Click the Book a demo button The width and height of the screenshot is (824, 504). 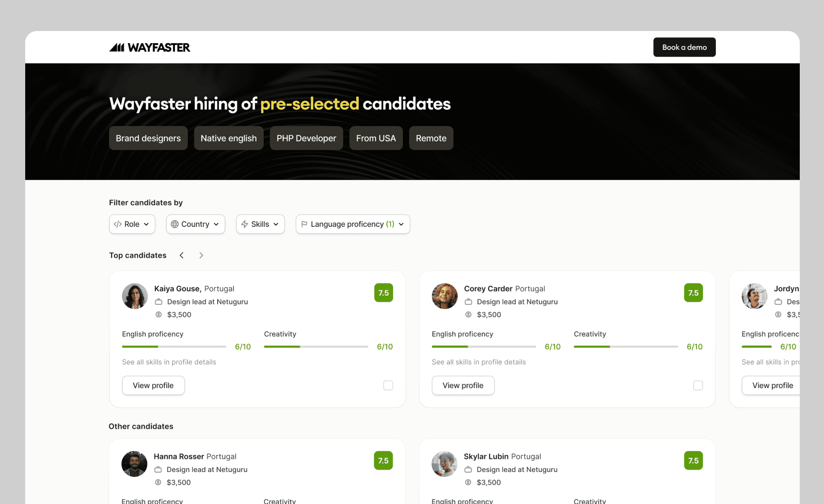pyautogui.click(x=684, y=47)
